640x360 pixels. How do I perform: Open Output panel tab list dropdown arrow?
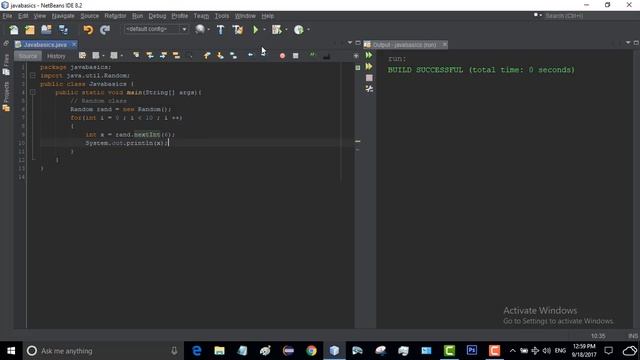pos(628,42)
